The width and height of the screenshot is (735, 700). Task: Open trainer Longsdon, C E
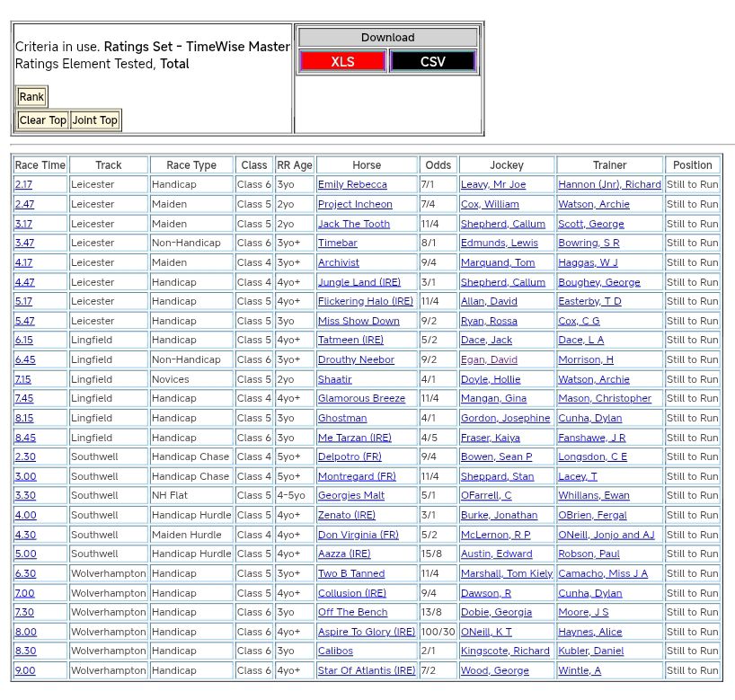(592, 456)
